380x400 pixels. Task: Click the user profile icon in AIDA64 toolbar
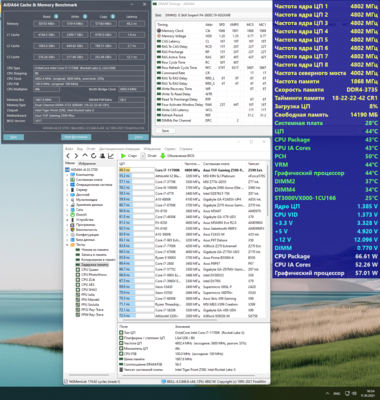tap(102, 156)
